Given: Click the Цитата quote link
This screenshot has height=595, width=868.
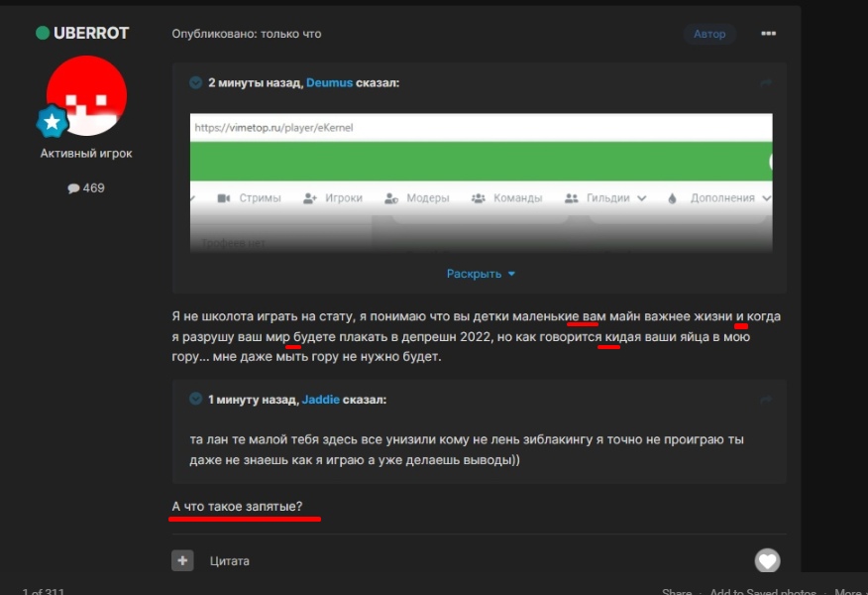Looking at the screenshot, I should click(230, 561).
